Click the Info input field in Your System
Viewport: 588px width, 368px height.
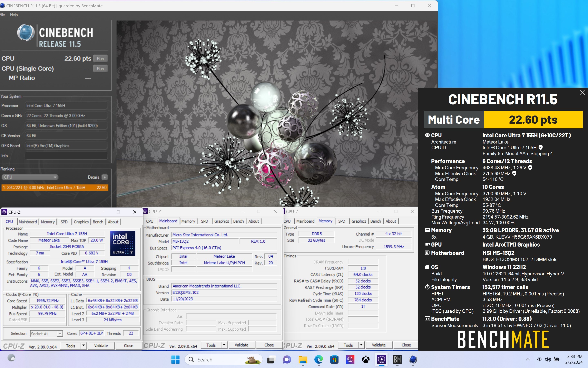point(66,156)
